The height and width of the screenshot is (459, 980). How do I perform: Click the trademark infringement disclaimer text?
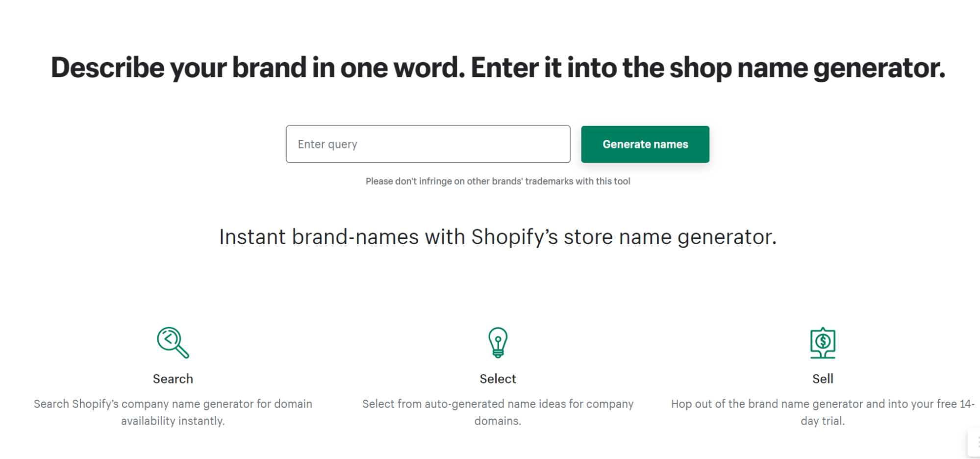(x=498, y=181)
